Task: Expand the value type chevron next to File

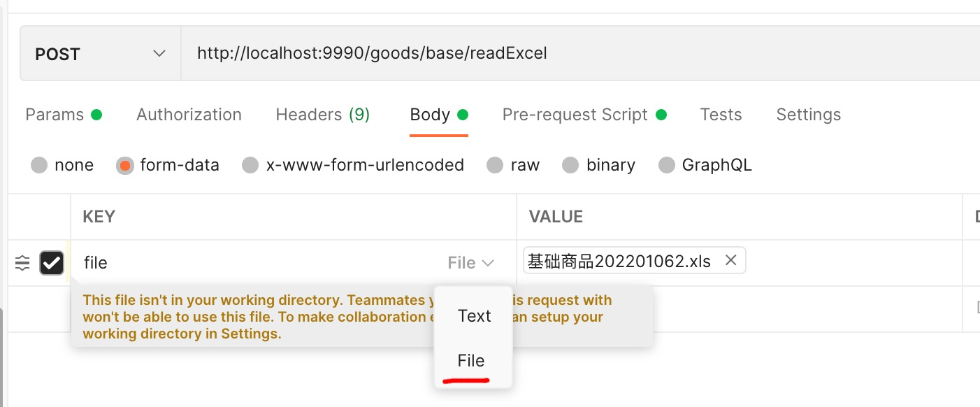Action: (x=487, y=262)
